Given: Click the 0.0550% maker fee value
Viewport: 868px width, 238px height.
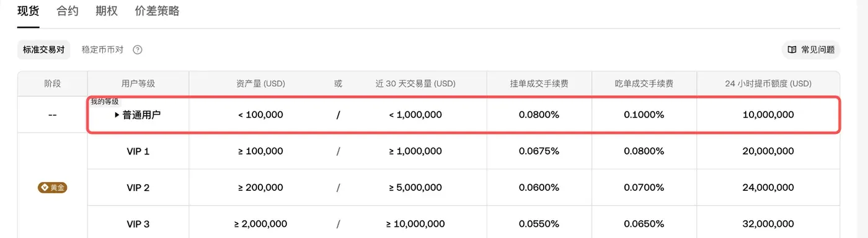Looking at the screenshot, I should [539, 224].
